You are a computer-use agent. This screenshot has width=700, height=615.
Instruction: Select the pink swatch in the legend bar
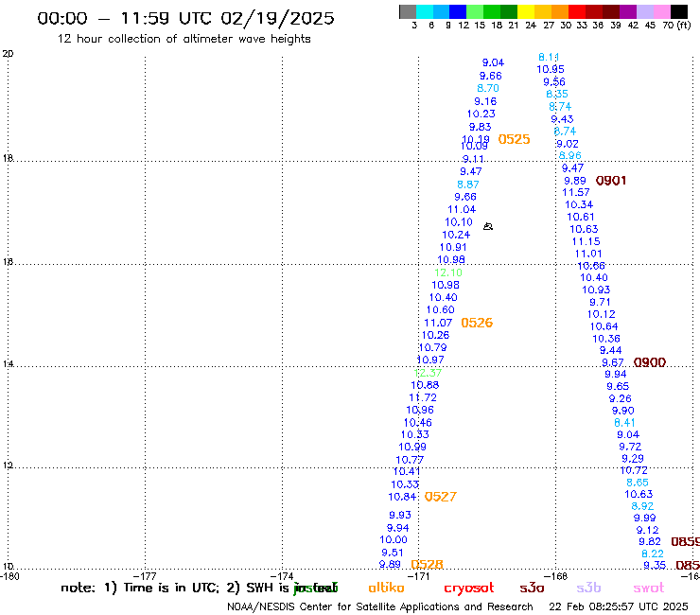661,11
